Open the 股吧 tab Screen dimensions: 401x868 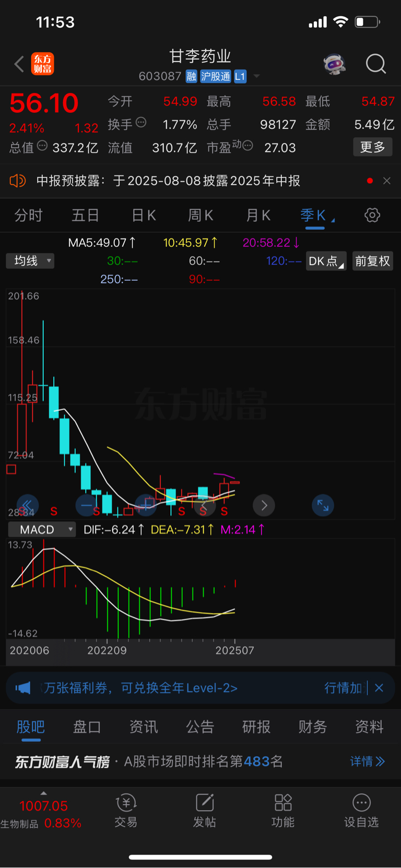coord(31,727)
